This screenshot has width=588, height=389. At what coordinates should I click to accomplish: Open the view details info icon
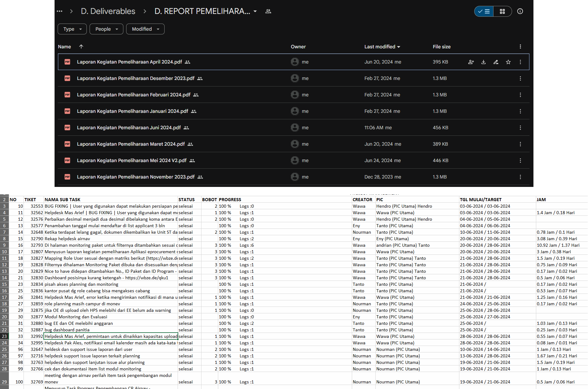(x=520, y=11)
